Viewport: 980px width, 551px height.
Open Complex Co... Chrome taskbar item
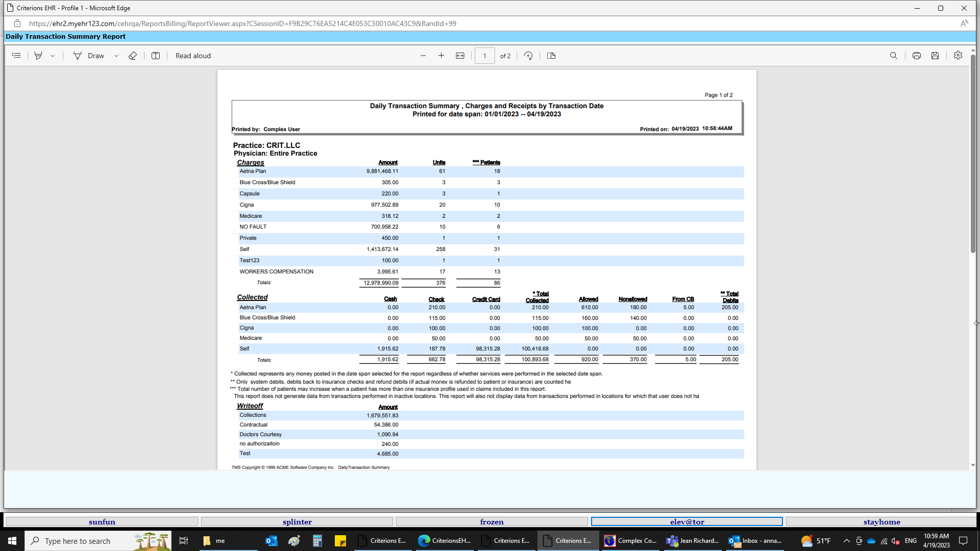tap(630, 541)
